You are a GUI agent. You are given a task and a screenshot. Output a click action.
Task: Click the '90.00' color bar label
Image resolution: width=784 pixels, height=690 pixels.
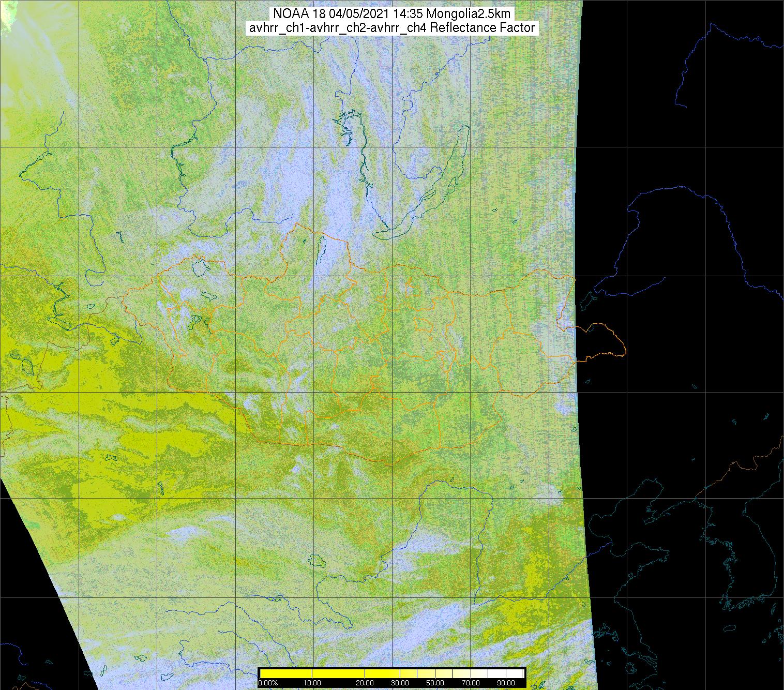(x=506, y=683)
